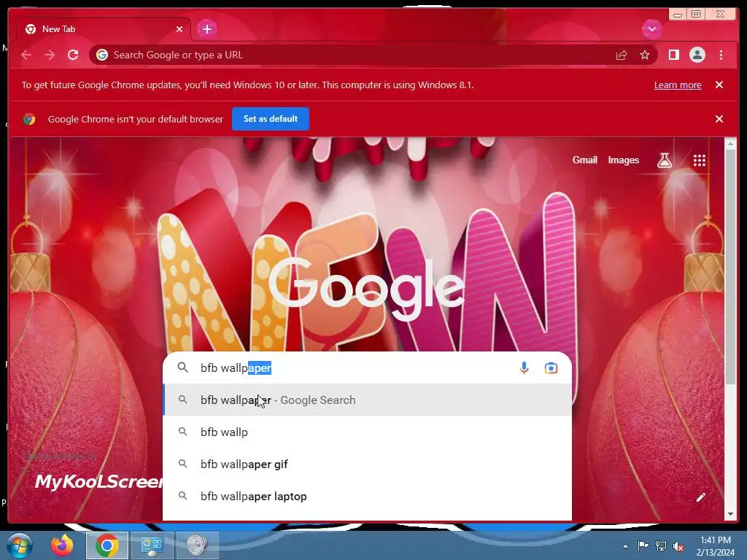The image size is (747, 560).
Task: Click the Google icon in address bar
Action: pos(102,55)
